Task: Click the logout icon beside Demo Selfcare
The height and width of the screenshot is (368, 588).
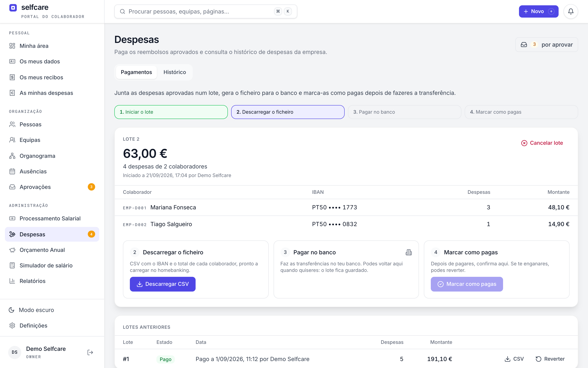Action: pyautogui.click(x=90, y=352)
